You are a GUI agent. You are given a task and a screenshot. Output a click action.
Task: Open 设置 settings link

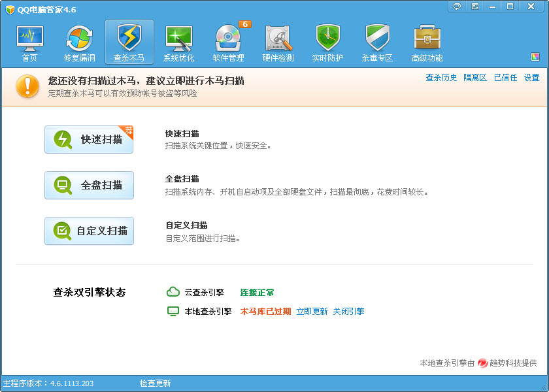click(531, 78)
